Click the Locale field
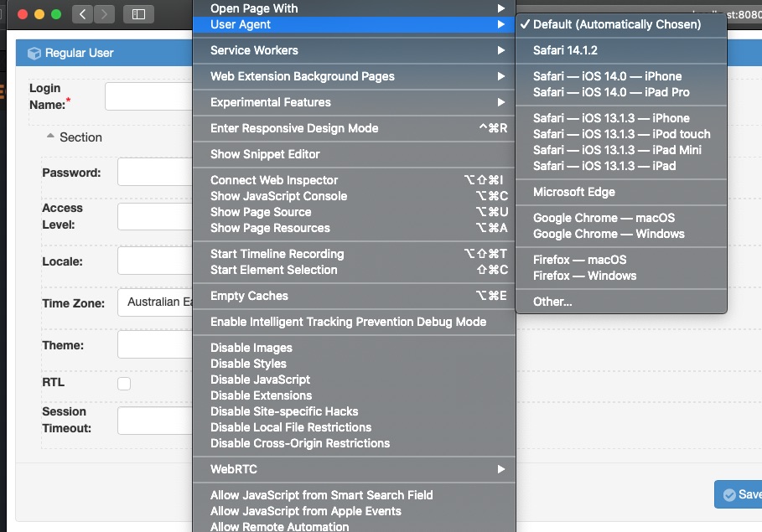Viewport: 762px width, 532px height. (x=155, y=261)
